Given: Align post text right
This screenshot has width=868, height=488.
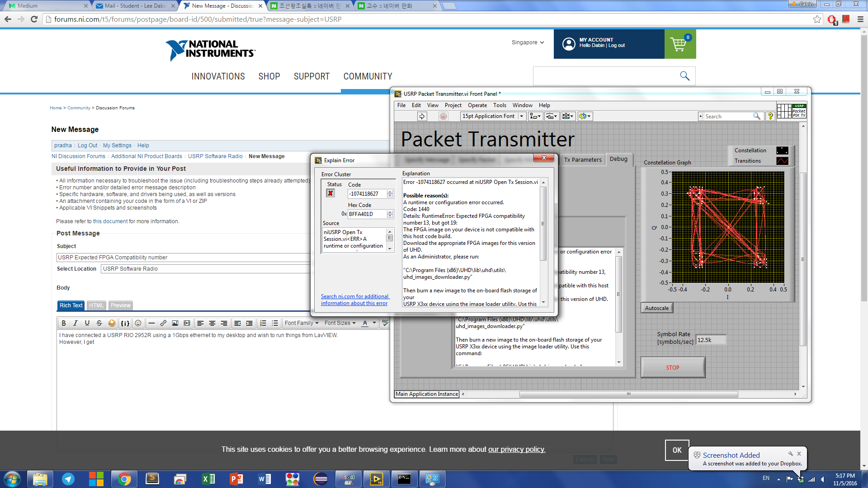Looking at the screenshot, I should [x=224, y=323].
